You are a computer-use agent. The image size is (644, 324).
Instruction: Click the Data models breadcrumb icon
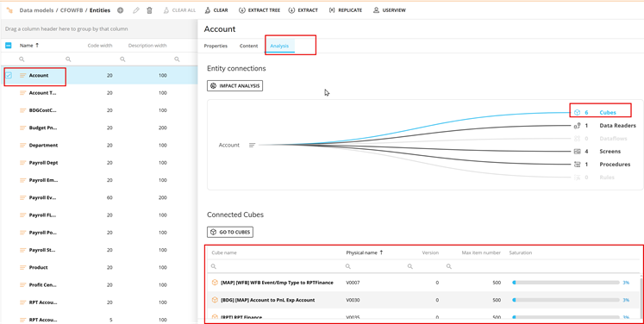9,10
